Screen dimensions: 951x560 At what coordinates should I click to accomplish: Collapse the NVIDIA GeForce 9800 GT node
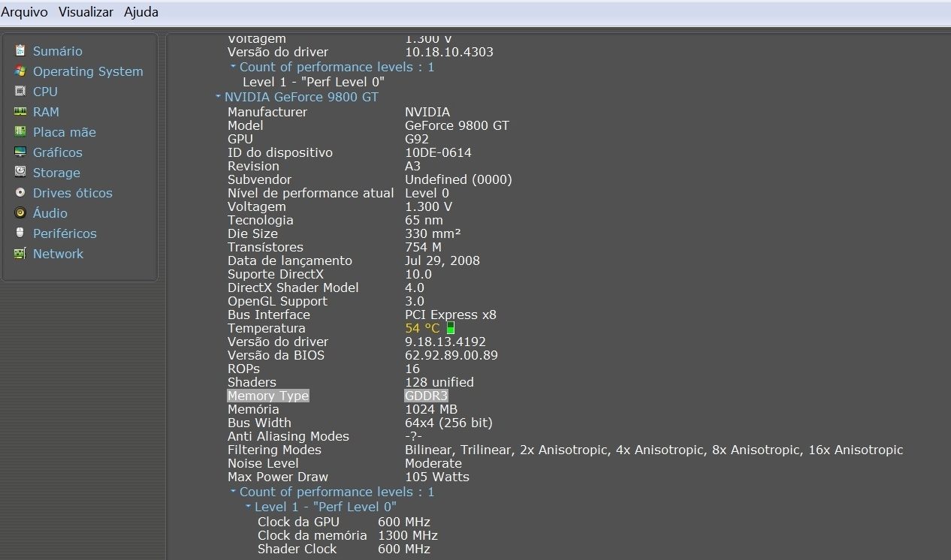pos(218,98)
